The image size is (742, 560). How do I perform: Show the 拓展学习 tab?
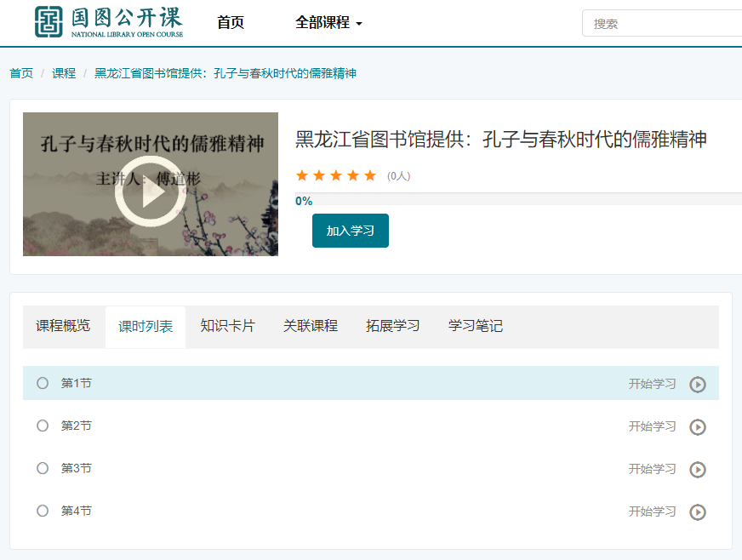393,326
